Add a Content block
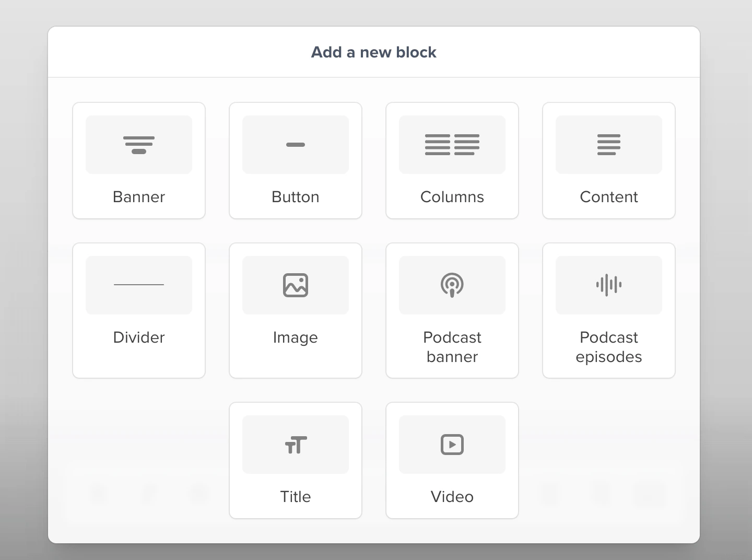Screen dimensions: 752x560 pyautogui.click(x=608, y=160)
